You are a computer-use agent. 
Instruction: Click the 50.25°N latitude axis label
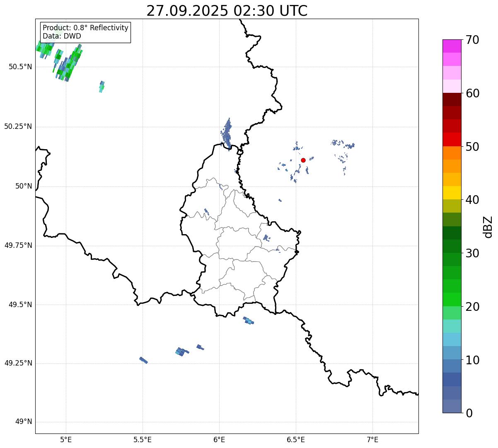pyautogui.click(x=18, y=126)
